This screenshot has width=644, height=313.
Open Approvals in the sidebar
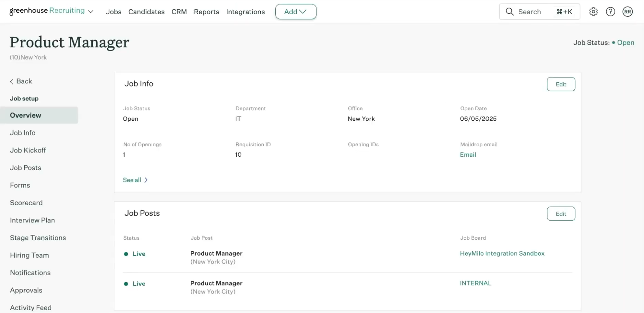(x=26, y=291)
